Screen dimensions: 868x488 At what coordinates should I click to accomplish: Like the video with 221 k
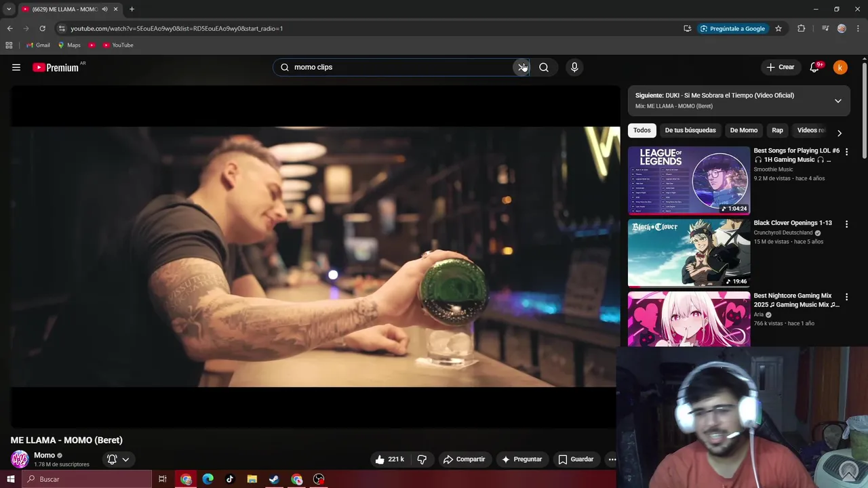click(389, 459)
